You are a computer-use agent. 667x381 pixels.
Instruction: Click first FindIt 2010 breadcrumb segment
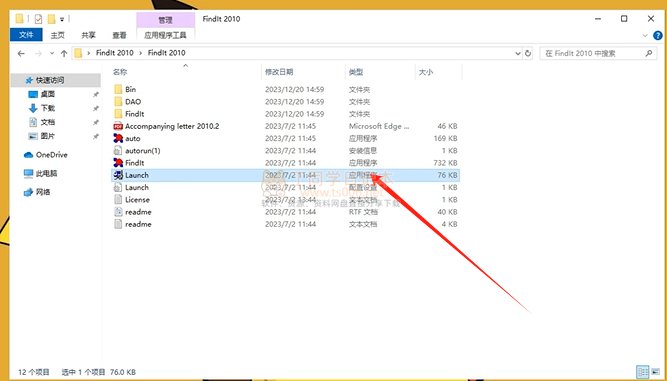click(114, 53)
